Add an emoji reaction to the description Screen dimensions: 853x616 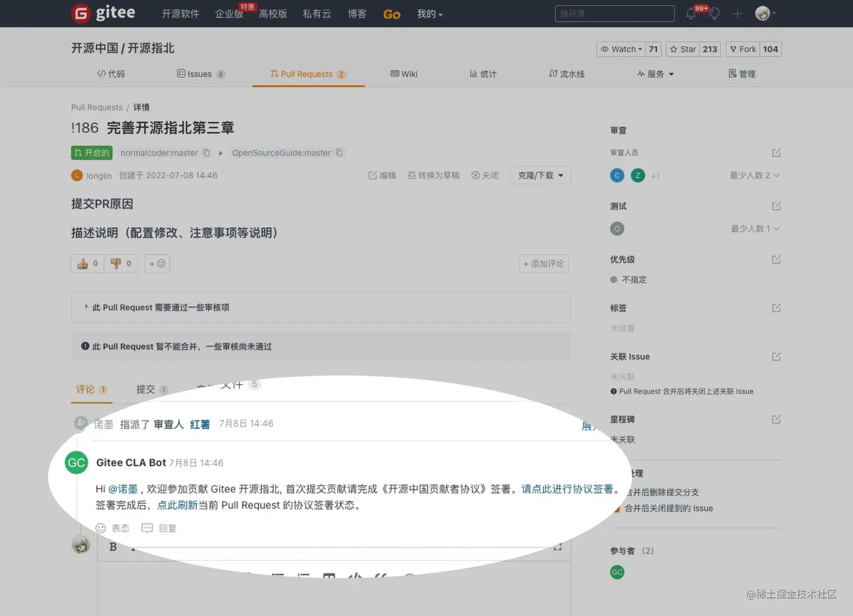point(157,263)
